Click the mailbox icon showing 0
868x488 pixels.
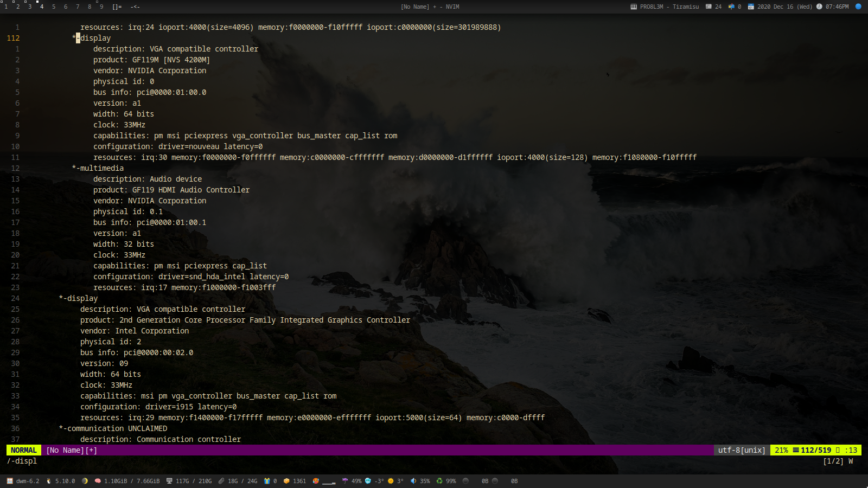pos(731,7)
